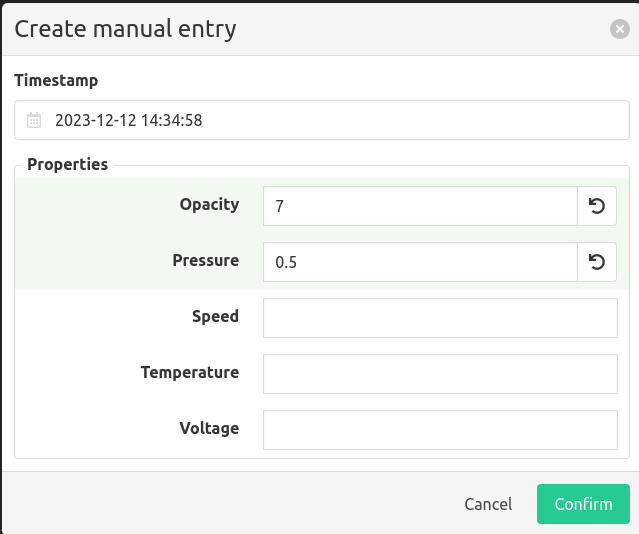The width and height of the screenshot is (639, 534).
Task: Close the Create manual entry dialog
Action: point(619,29)
